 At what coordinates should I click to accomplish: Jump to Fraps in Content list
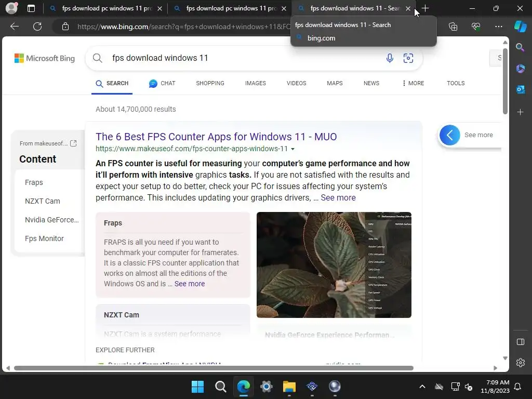pyautogui.click(x=34, y=182)
